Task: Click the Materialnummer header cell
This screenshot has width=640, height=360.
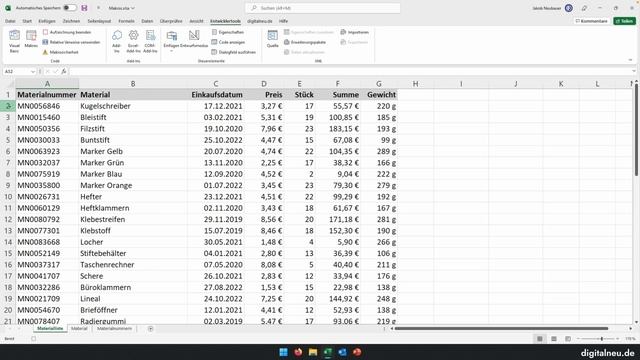Action: [47, 95]
